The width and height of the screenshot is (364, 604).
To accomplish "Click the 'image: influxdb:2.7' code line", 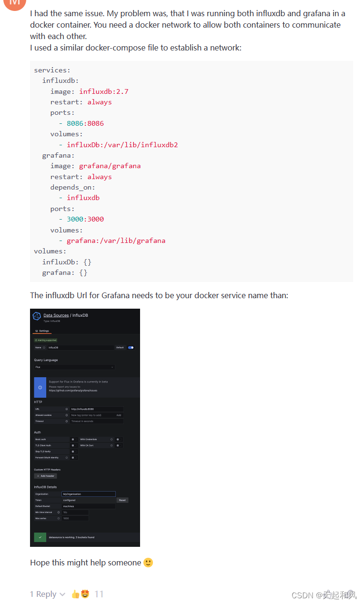I will click(x=90, y=91).
